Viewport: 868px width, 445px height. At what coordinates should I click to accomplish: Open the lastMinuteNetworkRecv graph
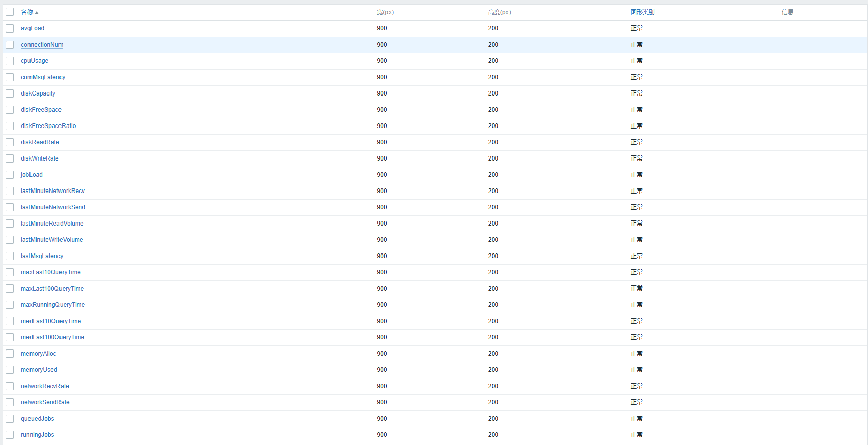tap(53, 191)
